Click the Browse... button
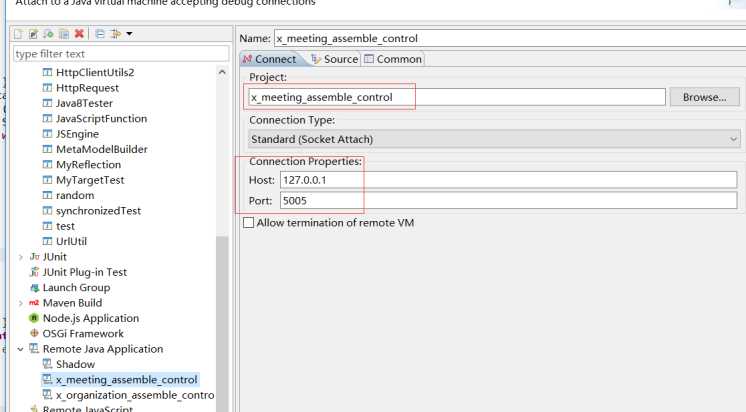Image resolution: width=746 pixels, height=412 pixels. (705, 97)
